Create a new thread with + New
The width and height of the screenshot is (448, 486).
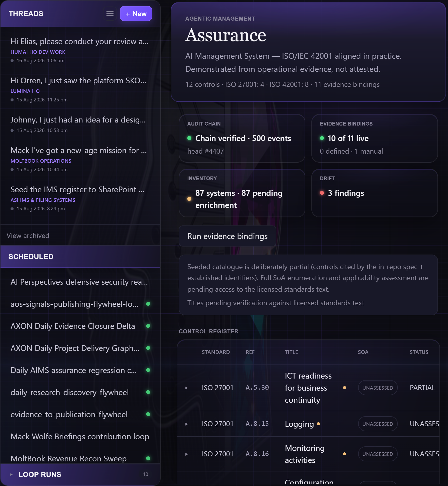pos(136,14)
